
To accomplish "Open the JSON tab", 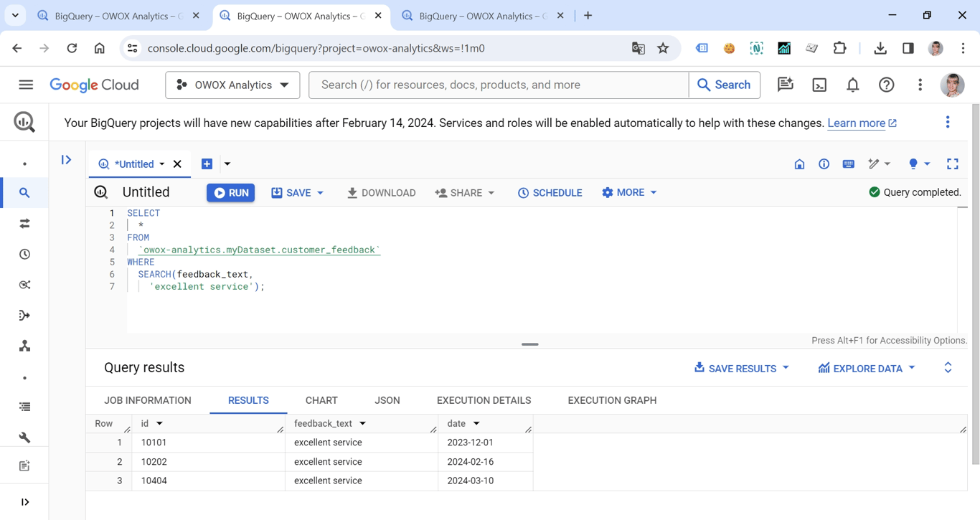I will [387, 400].
